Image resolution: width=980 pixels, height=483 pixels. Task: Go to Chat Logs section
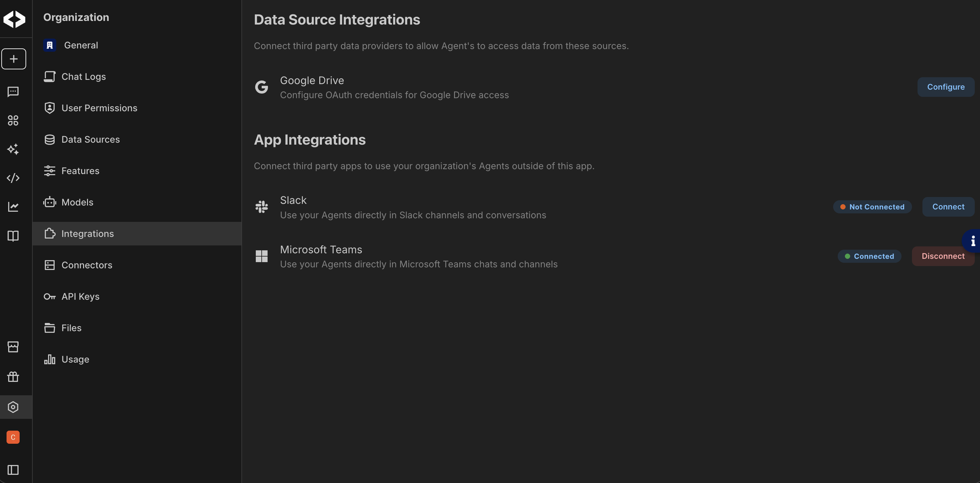pos(137,77)
